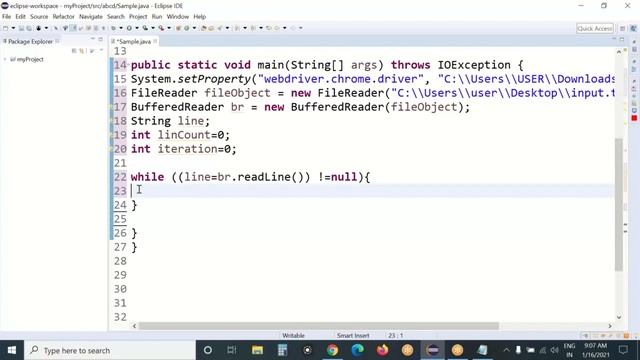
Task: Click the External Tools run icon
Action: click(x=161, y=28)
